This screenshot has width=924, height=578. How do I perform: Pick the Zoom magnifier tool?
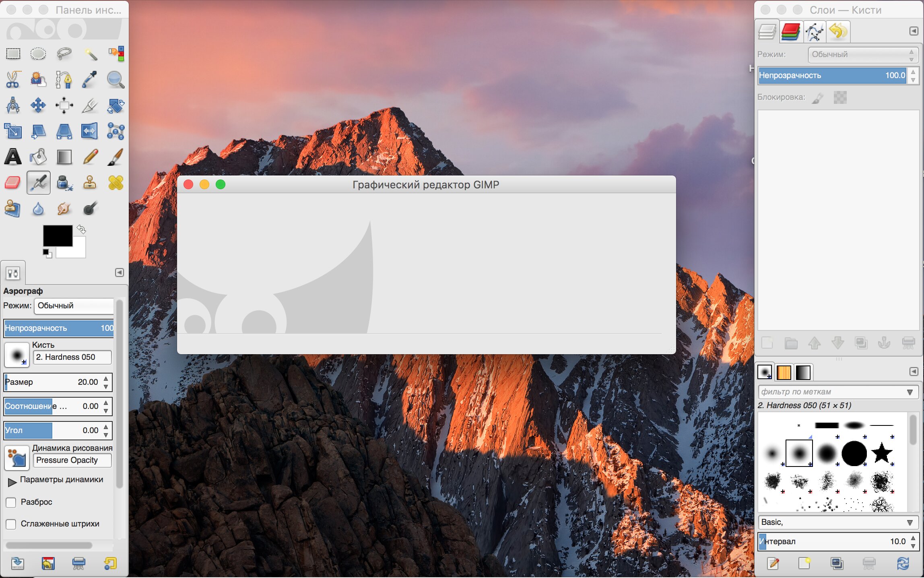click(115, 79)
